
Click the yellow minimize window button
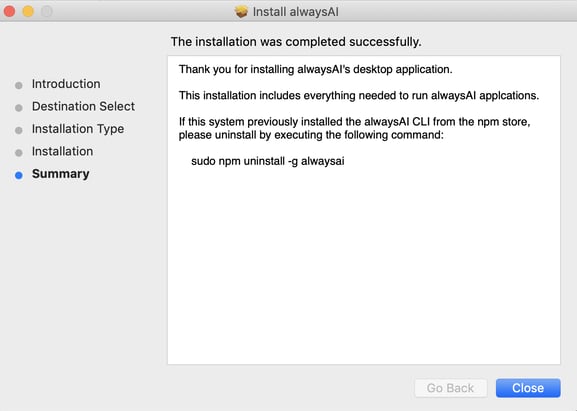(28, 11)
